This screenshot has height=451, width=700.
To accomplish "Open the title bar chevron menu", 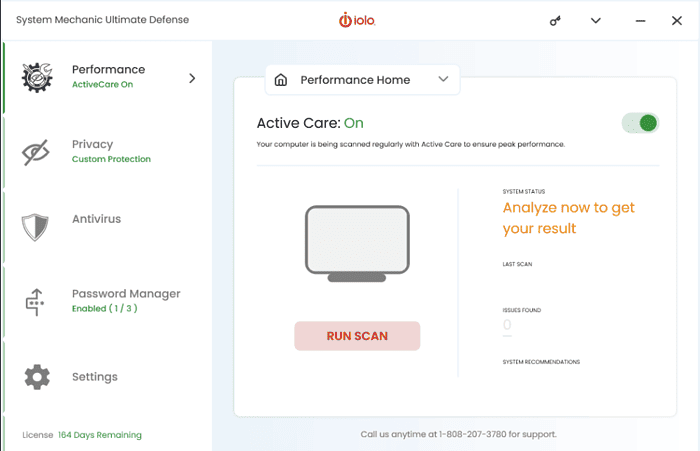I will click(596, 20).
